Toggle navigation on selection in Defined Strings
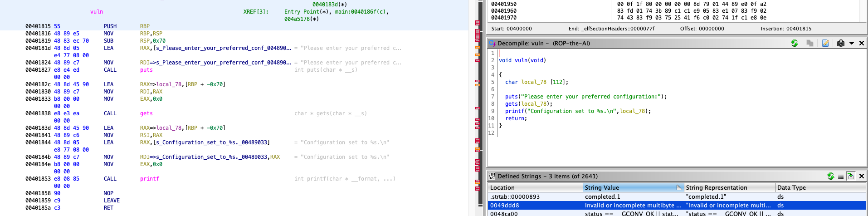This screenshot has width=868, height=216. pyautogui.click(x=851, y=176)
